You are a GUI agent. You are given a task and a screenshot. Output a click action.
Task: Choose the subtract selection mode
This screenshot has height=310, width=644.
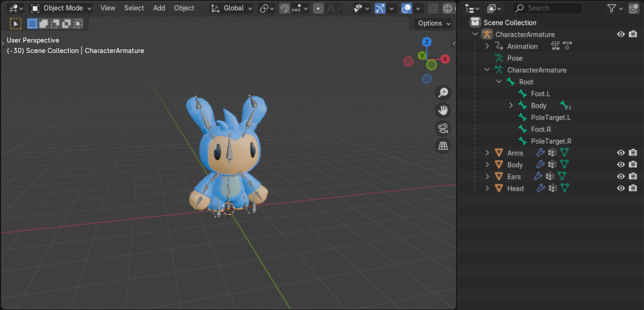pos(55,23)
